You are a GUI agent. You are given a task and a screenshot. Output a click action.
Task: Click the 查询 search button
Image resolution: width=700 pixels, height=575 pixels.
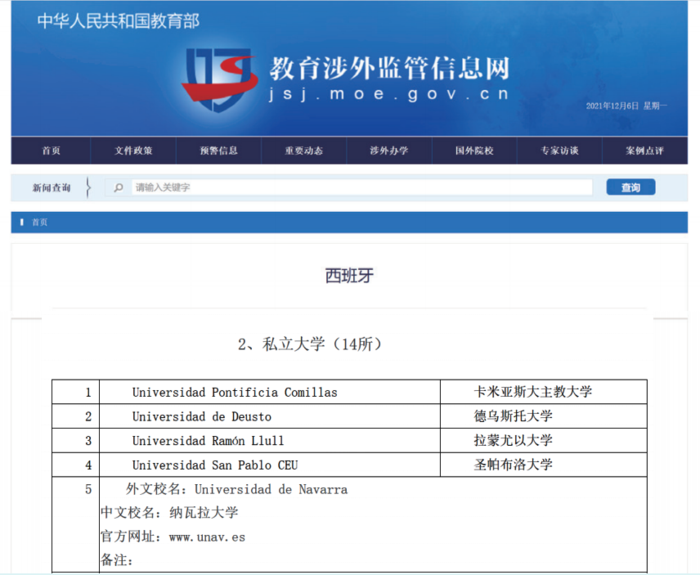tap(631, 188)
